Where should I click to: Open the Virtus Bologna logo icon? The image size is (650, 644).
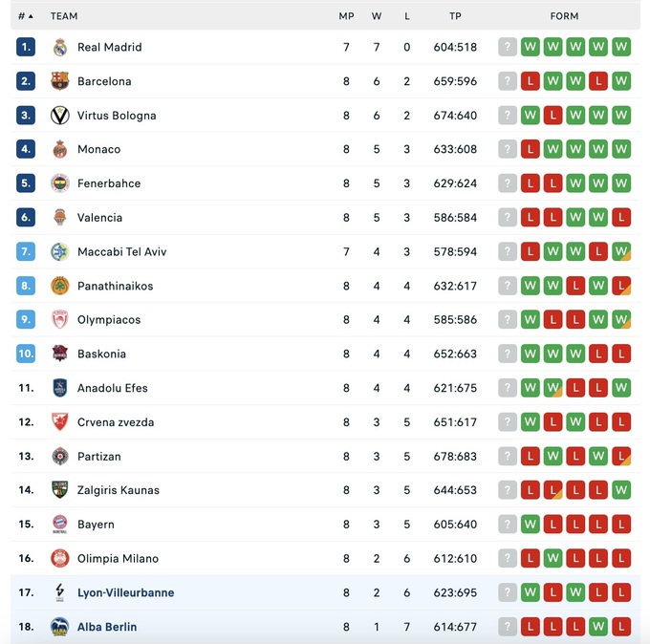pyautogui.click(x=60, y=116)
